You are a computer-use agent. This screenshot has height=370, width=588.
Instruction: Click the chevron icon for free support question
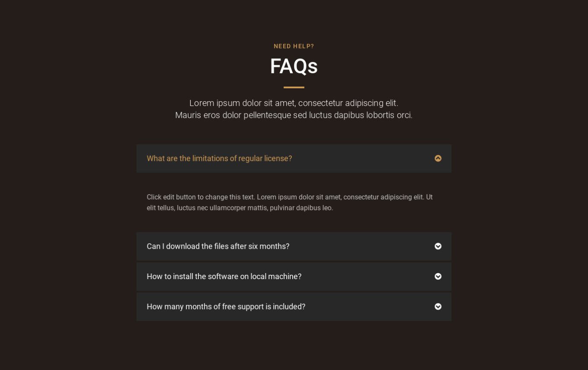(x=438, y=306)
